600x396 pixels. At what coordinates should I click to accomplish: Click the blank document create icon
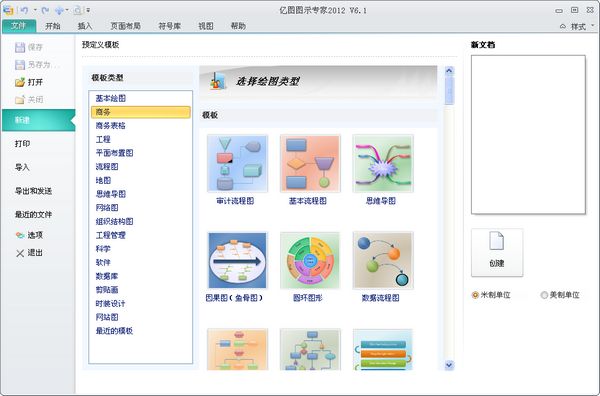coord(497,241)
